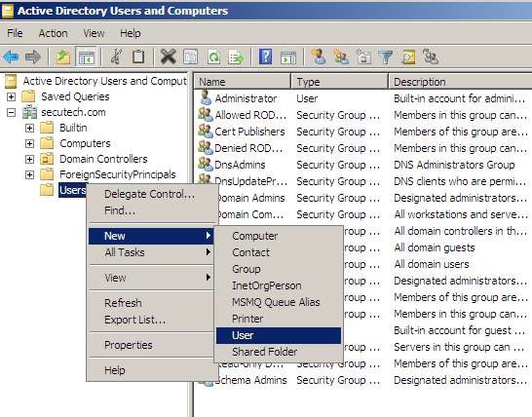This screenshot has width=532, height=417.
Task: Choose Computer from New submenu
Action: (279, 236)
